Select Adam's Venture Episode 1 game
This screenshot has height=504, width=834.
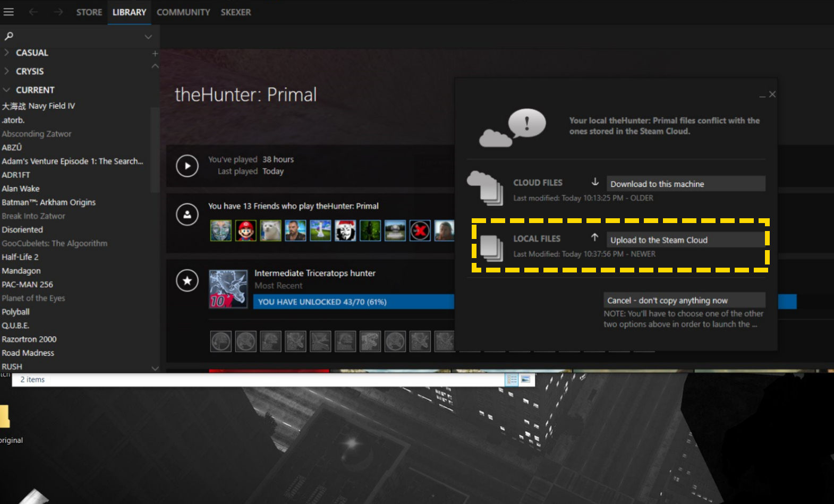click(x=72, y=161)
